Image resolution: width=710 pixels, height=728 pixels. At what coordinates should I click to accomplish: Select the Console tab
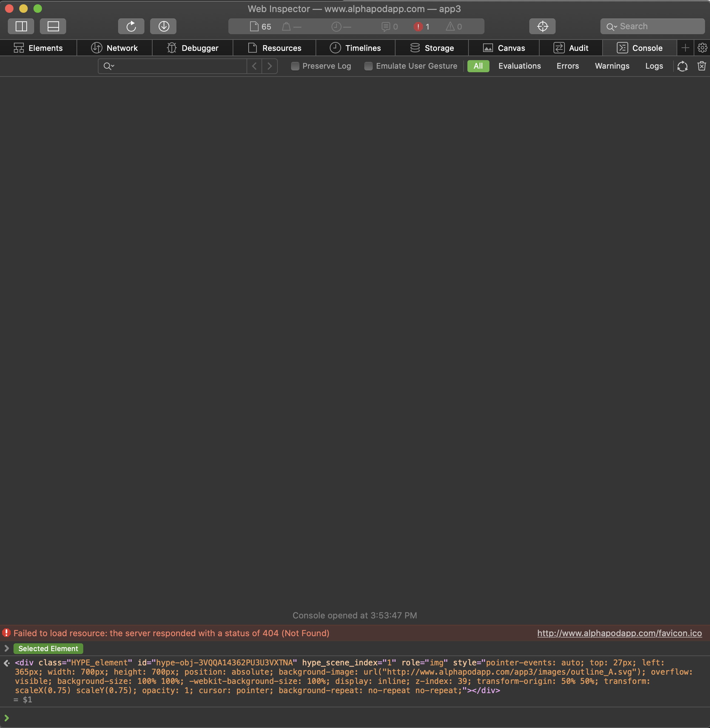pyautogui.click(x=640, y=48)
